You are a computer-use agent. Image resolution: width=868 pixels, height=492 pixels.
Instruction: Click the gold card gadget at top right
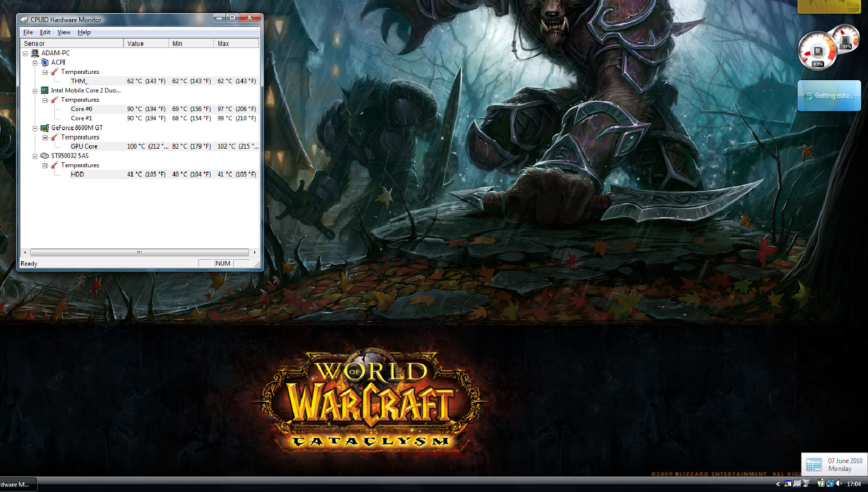[829, 6]
